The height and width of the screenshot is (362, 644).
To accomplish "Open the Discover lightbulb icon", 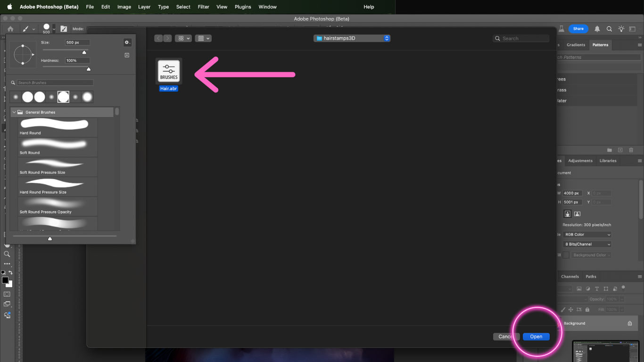I will (x=621, y=29).
